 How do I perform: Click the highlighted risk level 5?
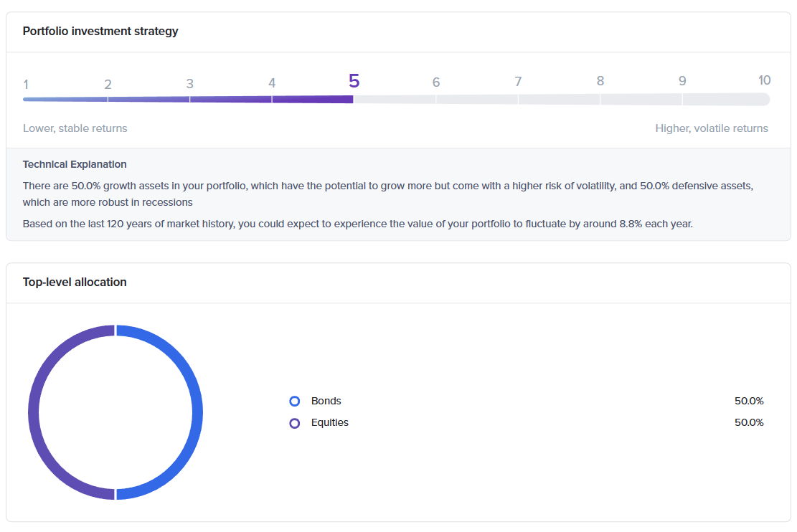354,81
